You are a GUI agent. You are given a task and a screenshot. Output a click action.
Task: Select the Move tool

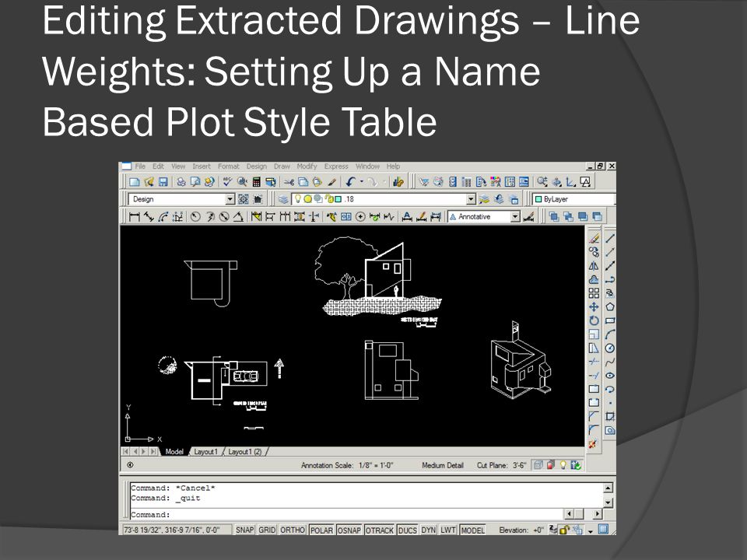(x=594, y=307)
